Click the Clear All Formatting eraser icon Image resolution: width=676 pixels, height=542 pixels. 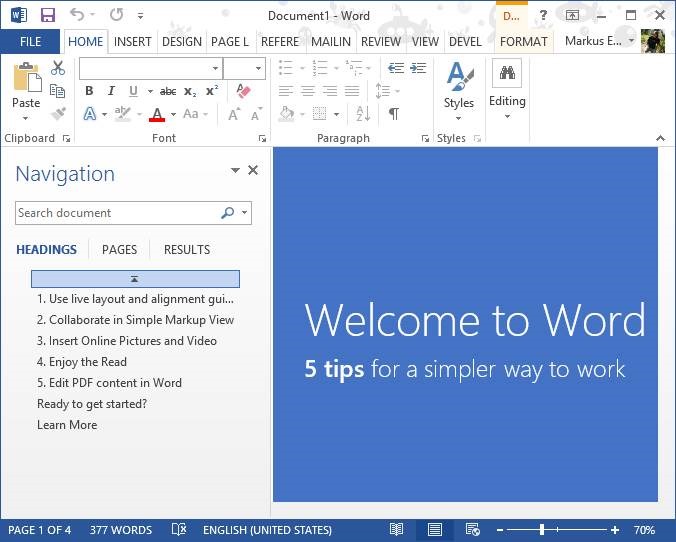tap(243, 91)
